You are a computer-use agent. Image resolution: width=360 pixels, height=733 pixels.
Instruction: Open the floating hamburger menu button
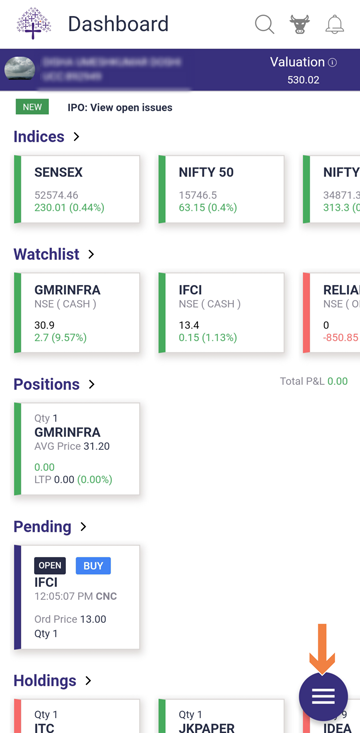coord(323,696)
